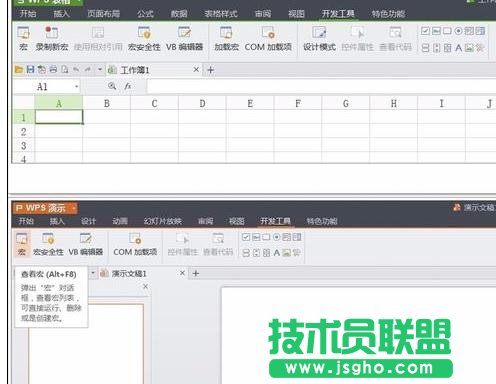Click the fx insert function icon
This screenshot has height=384, width=496.
point(128,86)
